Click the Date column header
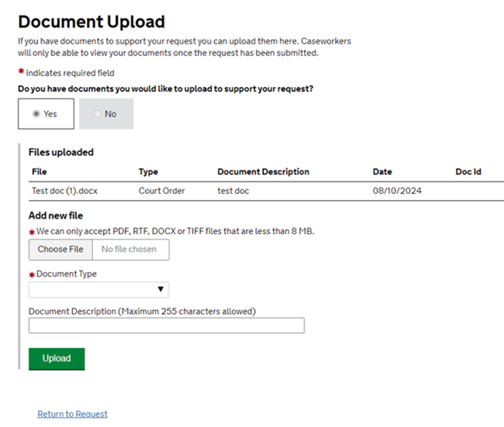 point(382,172)
